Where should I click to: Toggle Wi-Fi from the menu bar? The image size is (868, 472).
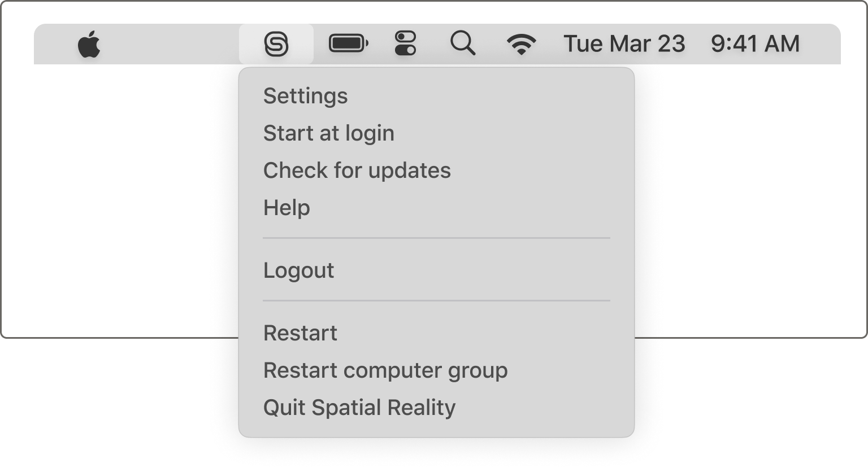click(521, 43)
